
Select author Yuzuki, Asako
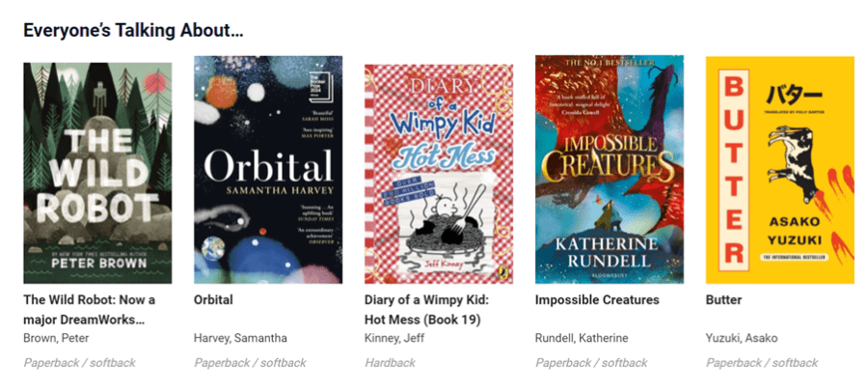point(742,338)
